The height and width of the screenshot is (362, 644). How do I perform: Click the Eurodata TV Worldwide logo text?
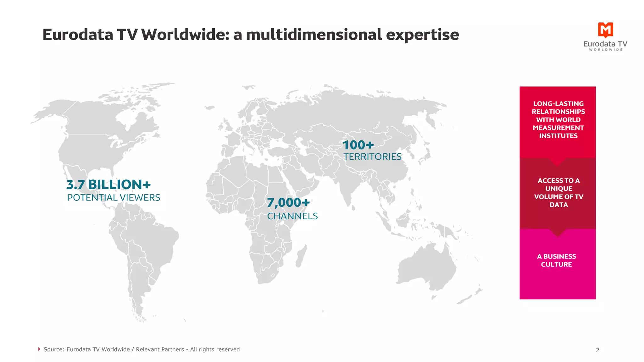(x=605, y=45)
